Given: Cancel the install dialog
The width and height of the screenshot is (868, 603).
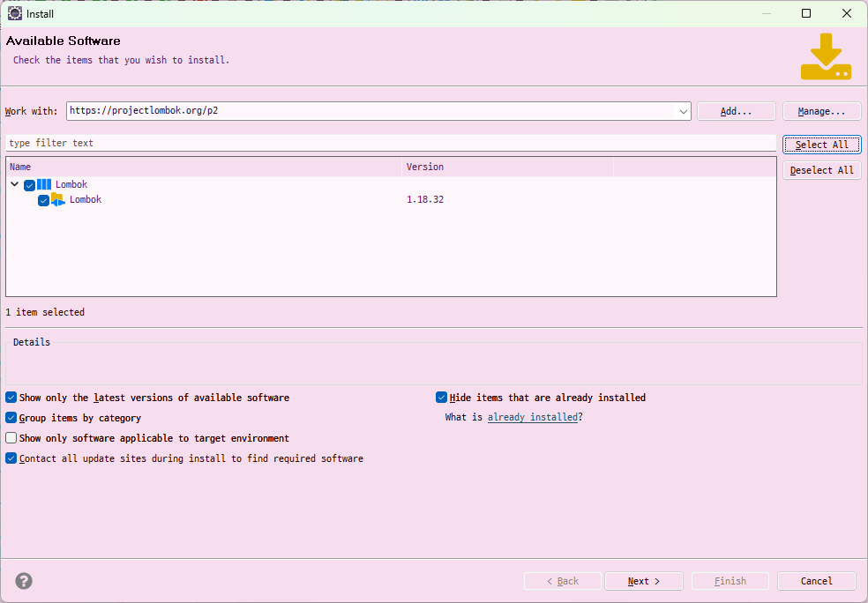Looking at the screenshot, I should coord(817,581).
